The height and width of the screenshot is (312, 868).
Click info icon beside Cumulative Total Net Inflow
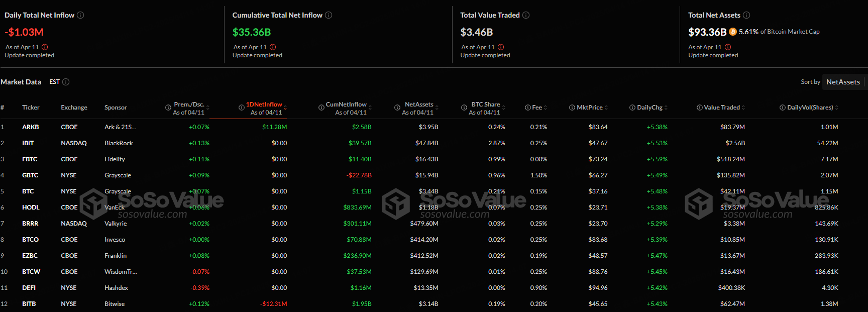(x=329, y=15)
